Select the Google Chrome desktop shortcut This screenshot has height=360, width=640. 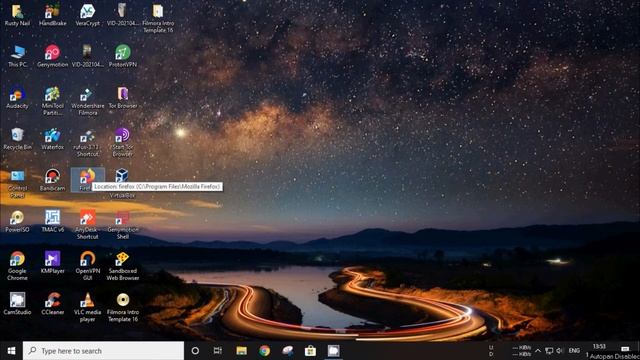tap(17, 266)
